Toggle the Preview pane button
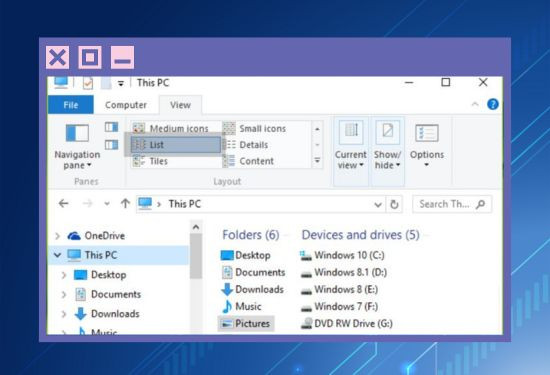Viewport: 550px width, 375px height. pos(112,127)
